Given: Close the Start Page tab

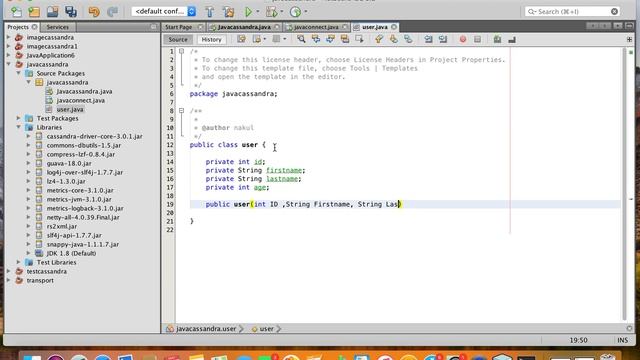Looking at the screenshot, I should coord(200,27).
